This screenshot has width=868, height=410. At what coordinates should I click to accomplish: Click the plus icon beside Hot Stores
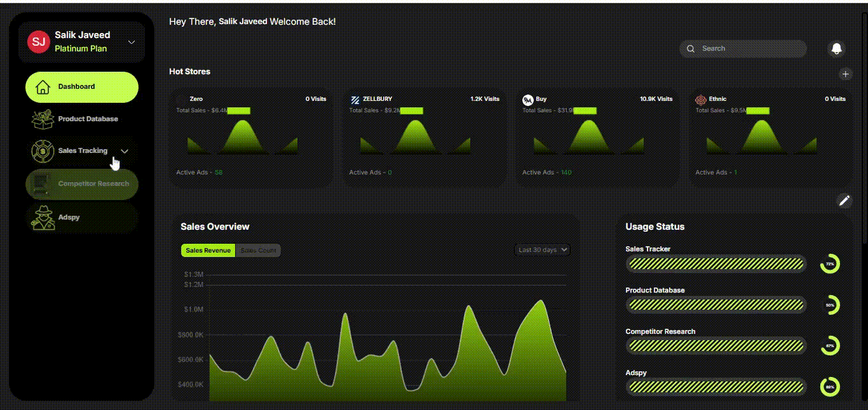[845, 74]
